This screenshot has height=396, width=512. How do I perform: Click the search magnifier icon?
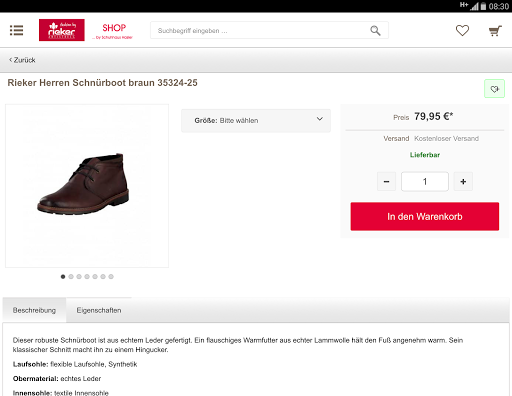pos(375,30)
